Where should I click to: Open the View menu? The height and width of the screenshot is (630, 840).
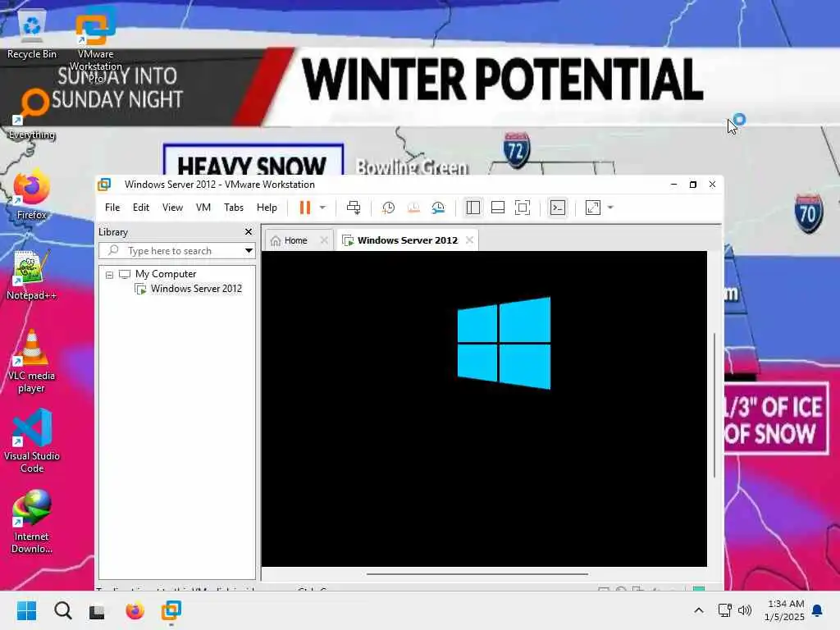pos(172,208)
